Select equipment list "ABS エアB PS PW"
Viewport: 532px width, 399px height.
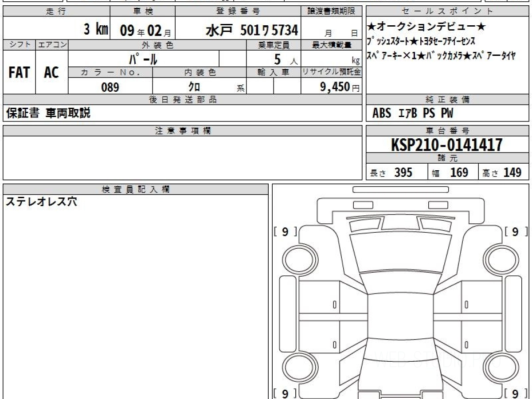pyautogui.click(x=413, y=113)
